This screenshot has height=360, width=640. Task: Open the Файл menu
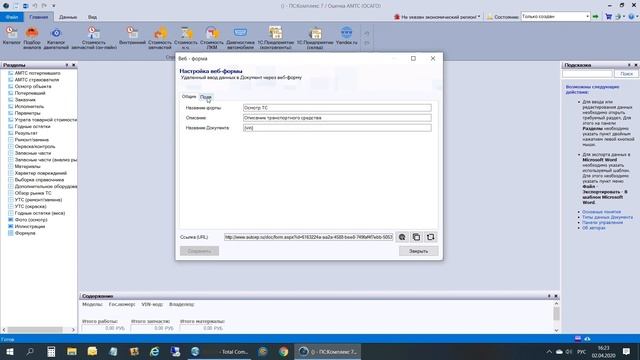tap(12, 17)
